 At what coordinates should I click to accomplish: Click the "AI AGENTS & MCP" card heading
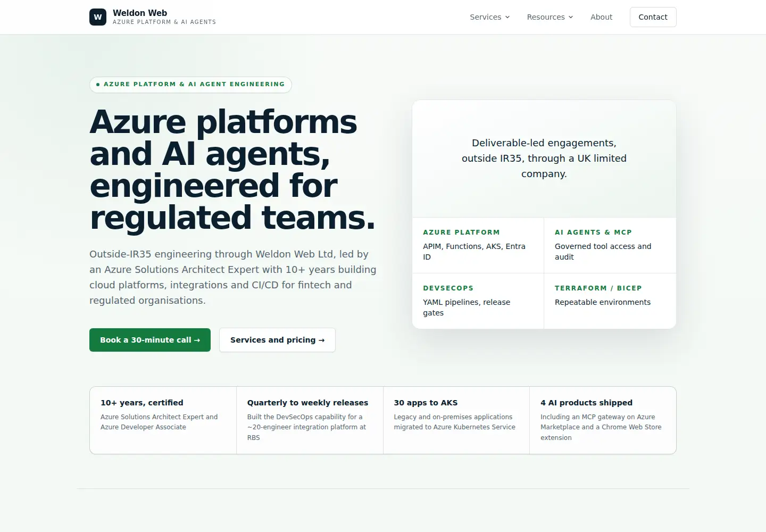click(x=593, y=232)
